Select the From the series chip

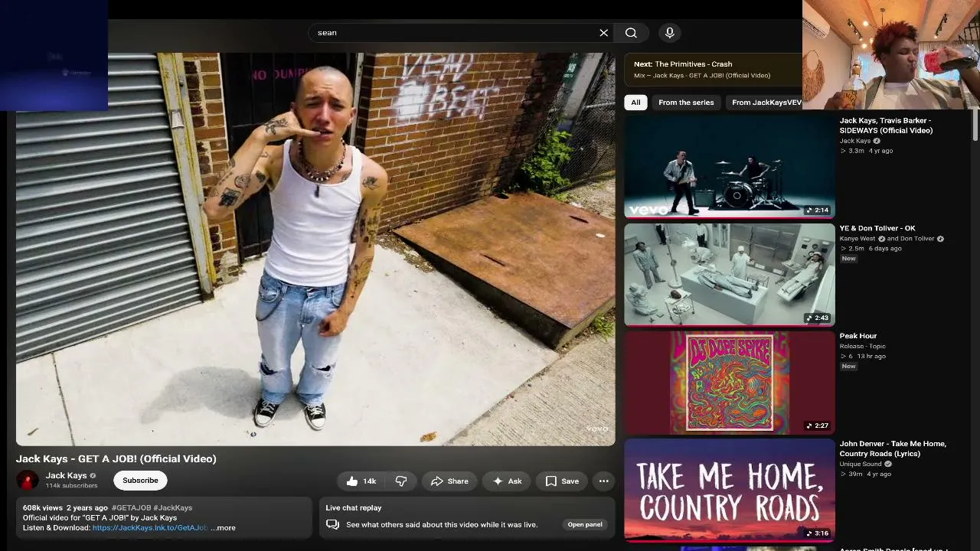click(686, 103)
